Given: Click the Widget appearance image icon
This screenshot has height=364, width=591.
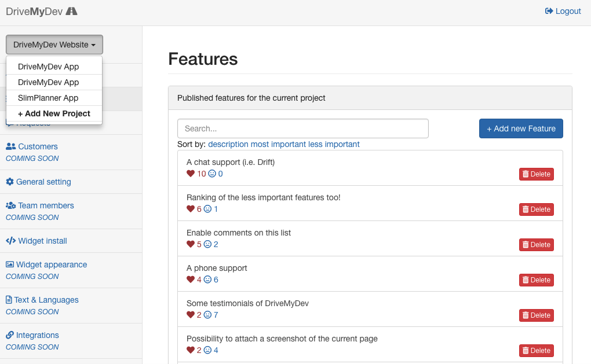Looking at the screenshot, I should coord(11,264).
